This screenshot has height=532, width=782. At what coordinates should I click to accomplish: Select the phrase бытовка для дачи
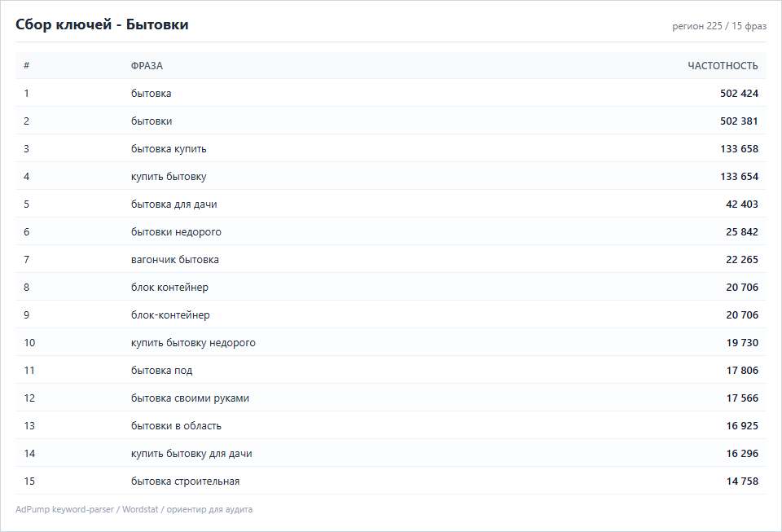174,204
